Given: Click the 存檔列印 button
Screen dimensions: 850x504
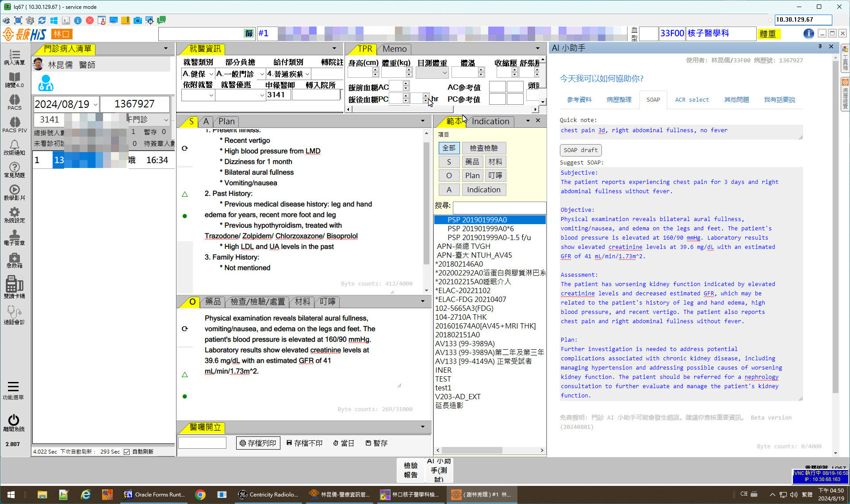Looking at the screenshot, I should point(258,443).
